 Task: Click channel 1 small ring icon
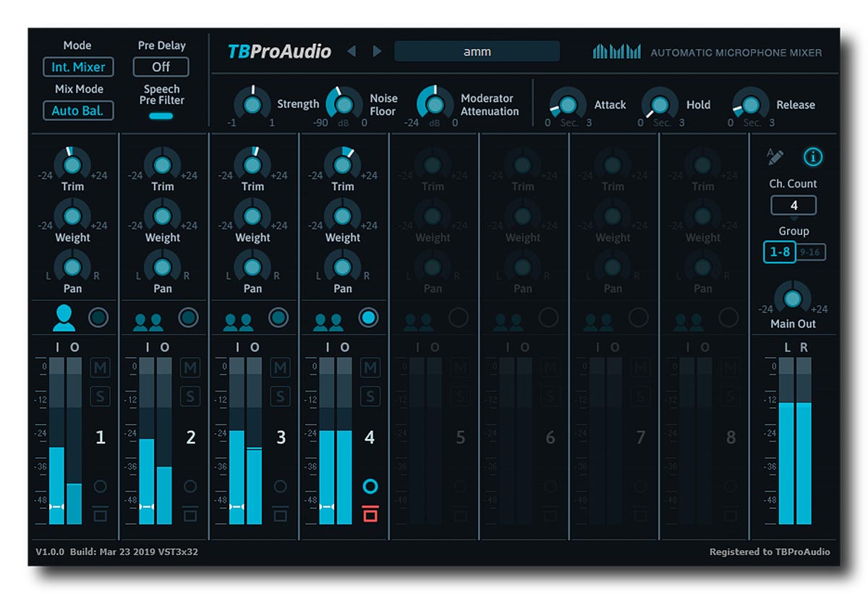click(101, 486)
